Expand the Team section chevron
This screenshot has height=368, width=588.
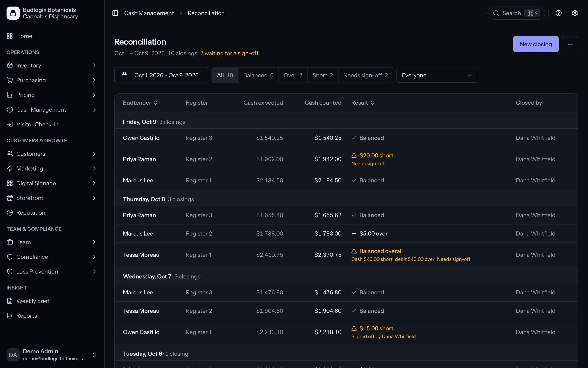coord(94,242)
